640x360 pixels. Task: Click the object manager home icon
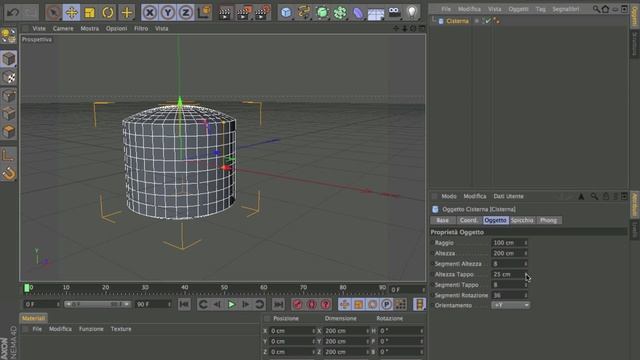pos(606,9)
